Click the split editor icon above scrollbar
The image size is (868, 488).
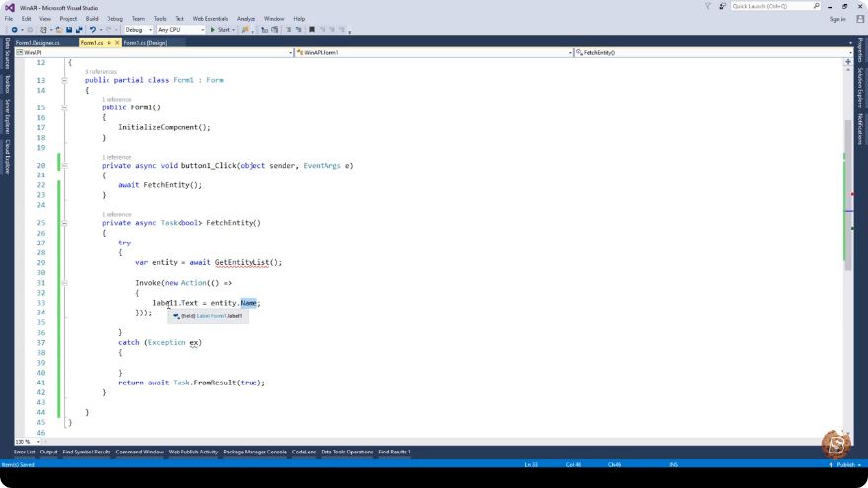tap(848, 62)
